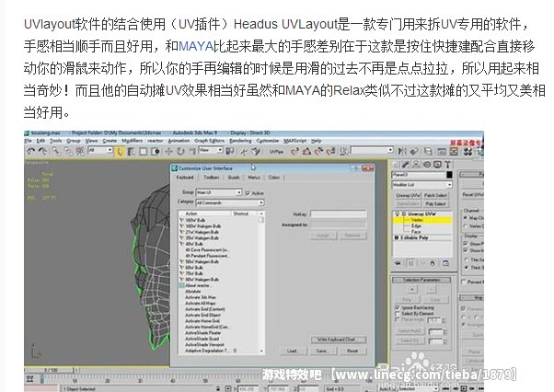Select the Map Channel radio button
This screenshot has height=392, width=554.
(465, 218)
